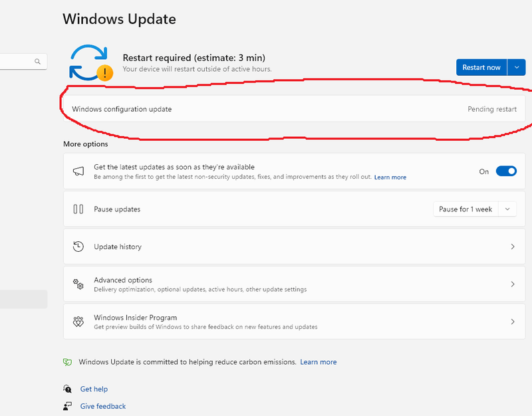Open Windows Insider Program via its chevron

tap(513, 322)
